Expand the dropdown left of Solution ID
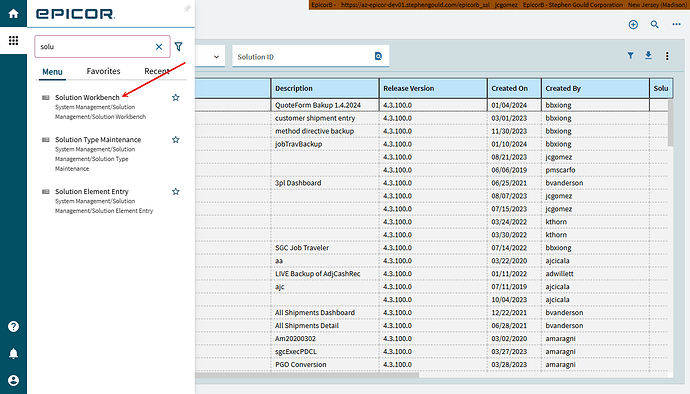 [216, 57]
